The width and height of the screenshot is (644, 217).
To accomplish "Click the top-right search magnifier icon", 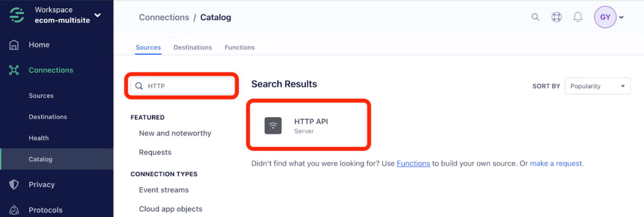I will (535, 17).
